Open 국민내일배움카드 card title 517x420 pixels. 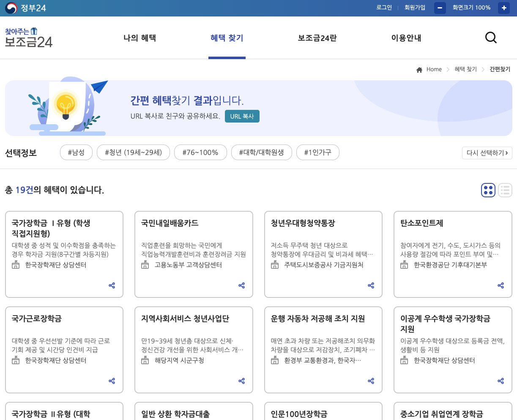[170, 223]
